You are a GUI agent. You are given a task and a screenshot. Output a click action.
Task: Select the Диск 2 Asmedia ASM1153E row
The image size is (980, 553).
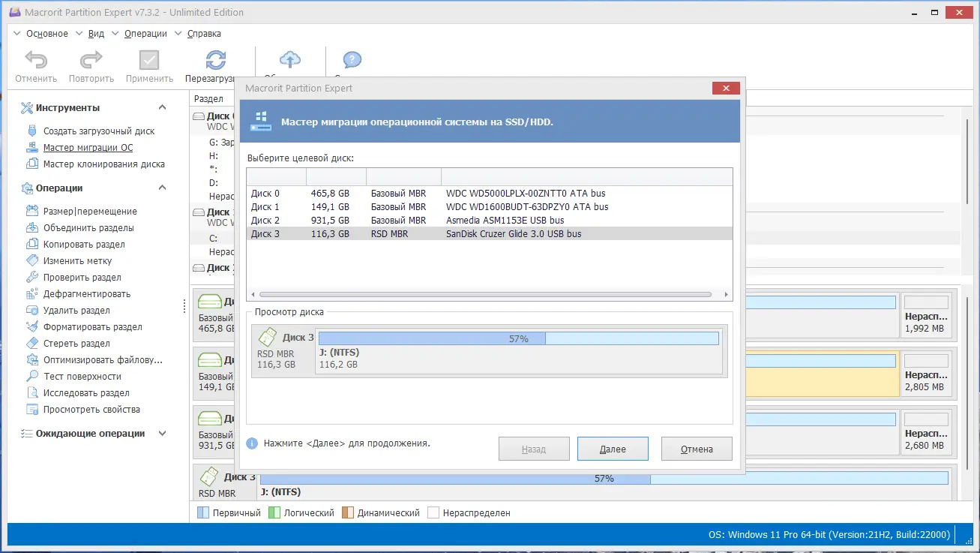click(x=490, y=220)
